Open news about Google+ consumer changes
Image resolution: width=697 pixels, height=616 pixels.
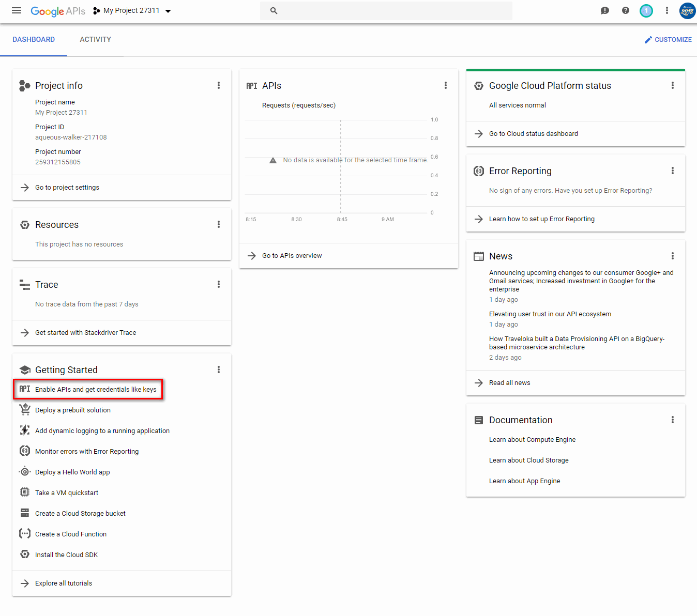(x=581, y=281)
